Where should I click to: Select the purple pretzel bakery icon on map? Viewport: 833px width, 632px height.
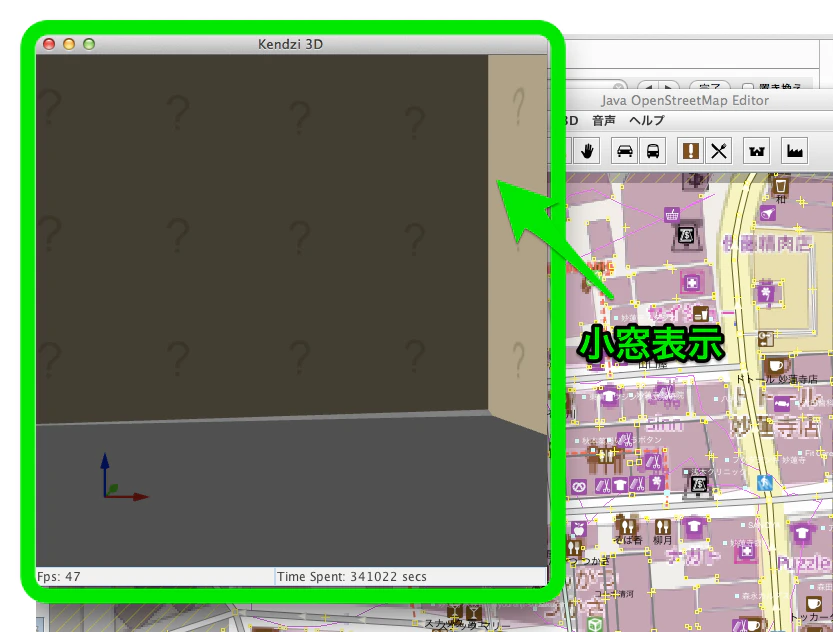579,486
